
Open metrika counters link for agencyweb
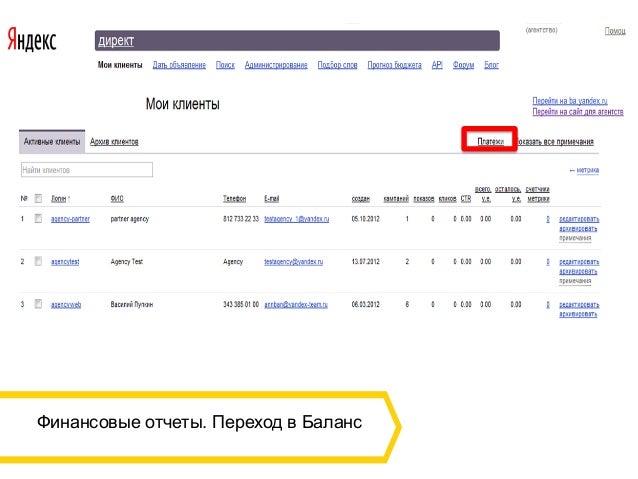click(x=548, y=304)
